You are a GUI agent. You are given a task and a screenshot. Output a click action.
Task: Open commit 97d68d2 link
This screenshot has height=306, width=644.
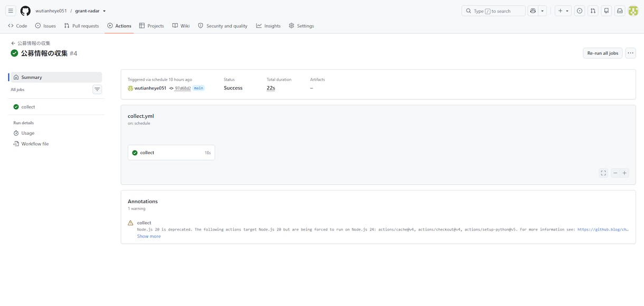coord(183,88)
